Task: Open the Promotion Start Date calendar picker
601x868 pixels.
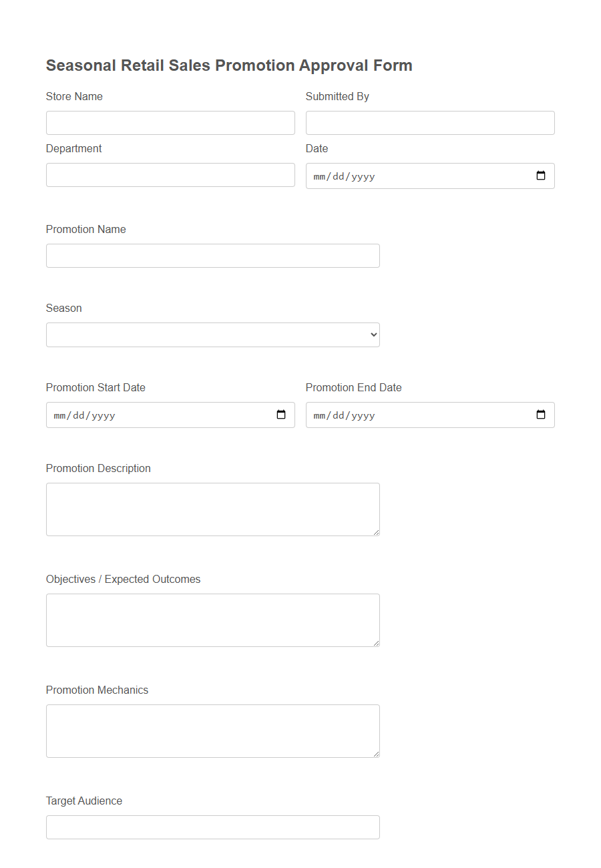Action: click(280, 415)
